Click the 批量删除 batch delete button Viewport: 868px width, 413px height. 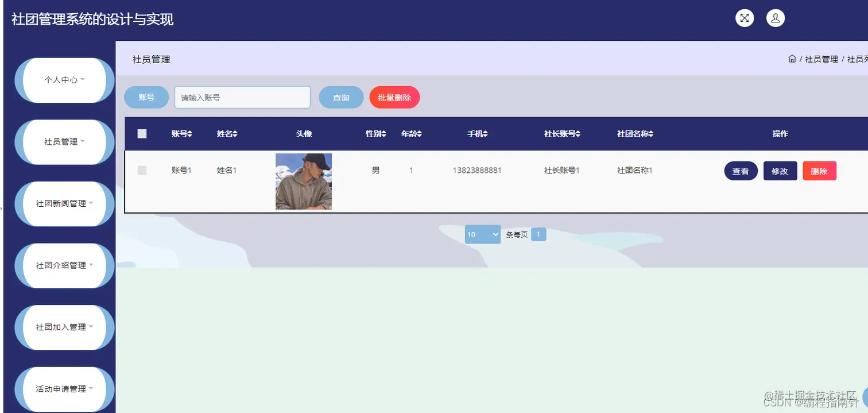[x=394, y=98]
